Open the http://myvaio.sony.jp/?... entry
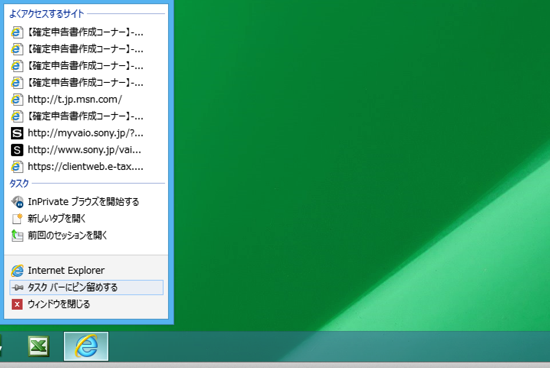Viewport: 550px width, 368px height. click(x=86, y=133)
